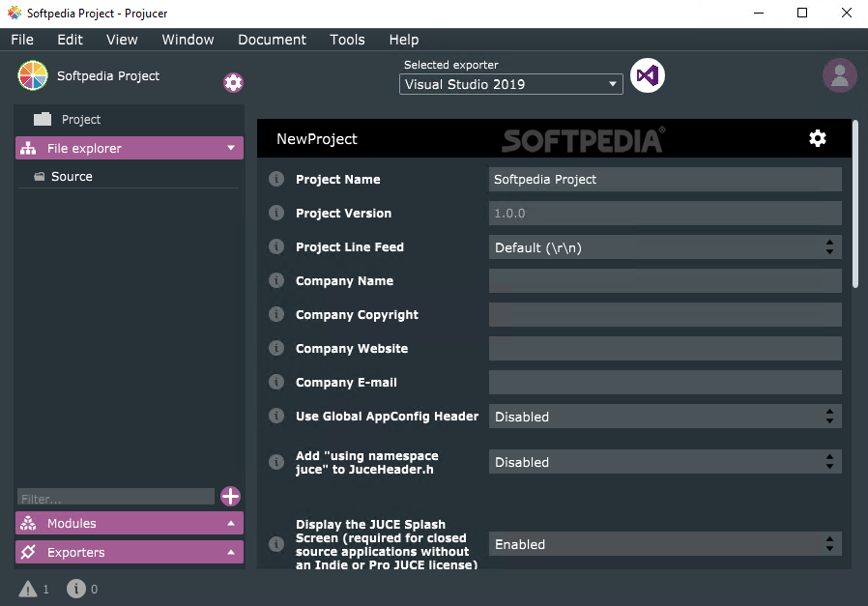The width and height of the screenshot is (868, 606).
Task: Open using namespace juce dropdown
Action: (x=665, y=462)
